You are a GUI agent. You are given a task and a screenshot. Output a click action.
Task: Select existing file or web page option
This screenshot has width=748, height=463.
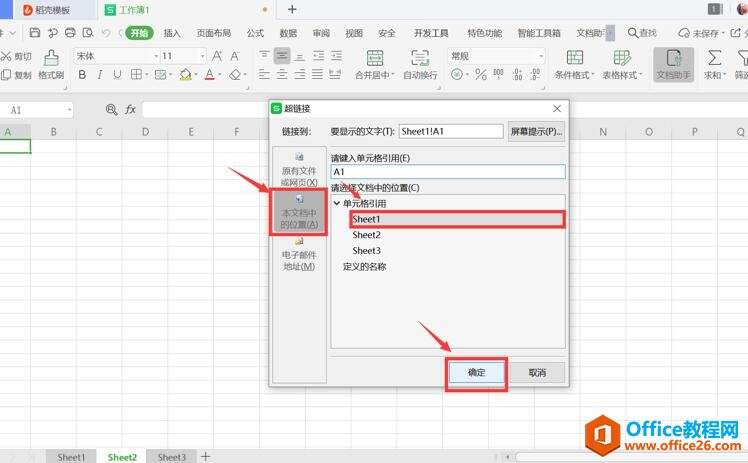point(298,169)
